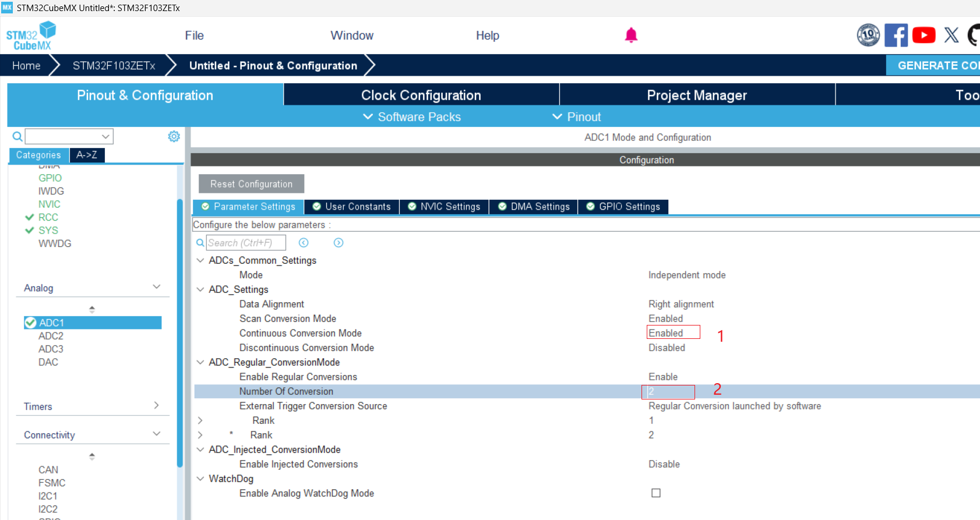980x520 pixels.
Task: Expand the Rank 2 entry
Action: 200,435
